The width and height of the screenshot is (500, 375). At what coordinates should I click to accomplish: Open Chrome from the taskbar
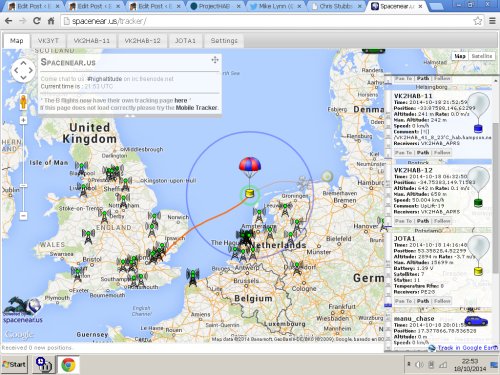click(69, 365)
